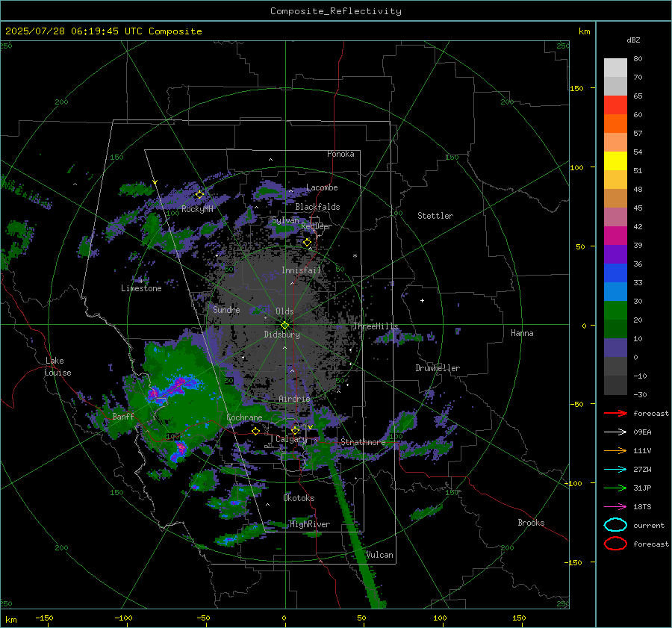Image resolution: width=672 pixels, height=628 pixels.
Task: Click the magenta 42-39 dBZ color block
Action: click(615, 236)
